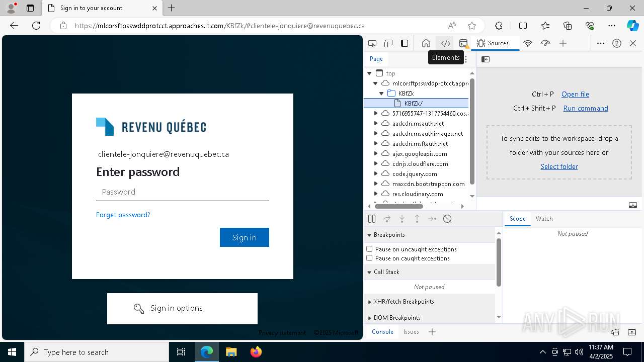Open Customize and control DevTools menu

pos(601,43)
